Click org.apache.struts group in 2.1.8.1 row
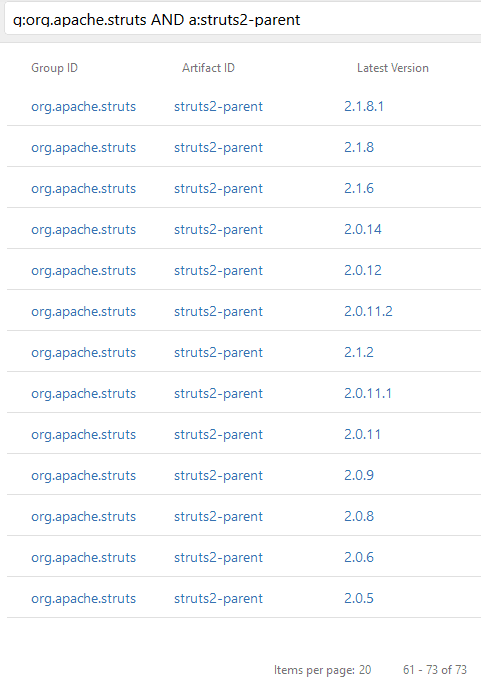The height and width of the screenshot is (692, 481). click(83, 106)
